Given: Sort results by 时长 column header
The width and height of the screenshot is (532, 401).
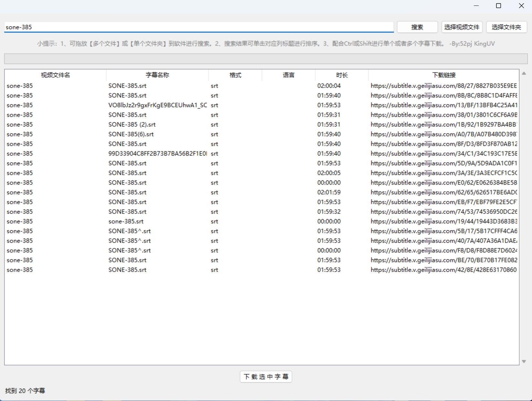Looking at the screenshot, I should (x=342, y=75).
